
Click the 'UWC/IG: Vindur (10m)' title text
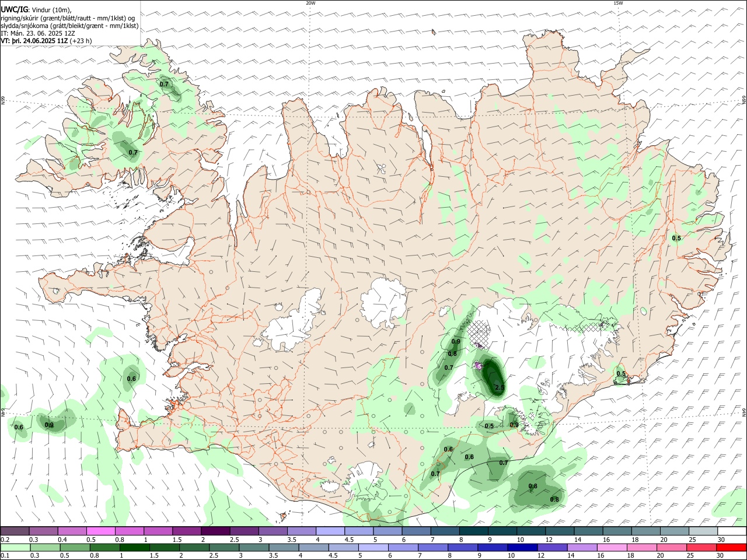[x=36, y=10]
